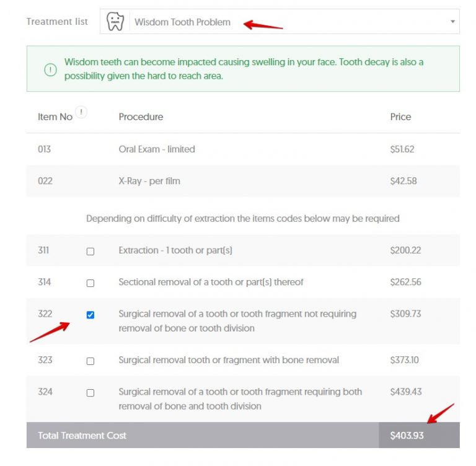Select the Oral Exam - limited procedure text
Image resolution: width=476 pixels, height=466 pixels.
157,149
